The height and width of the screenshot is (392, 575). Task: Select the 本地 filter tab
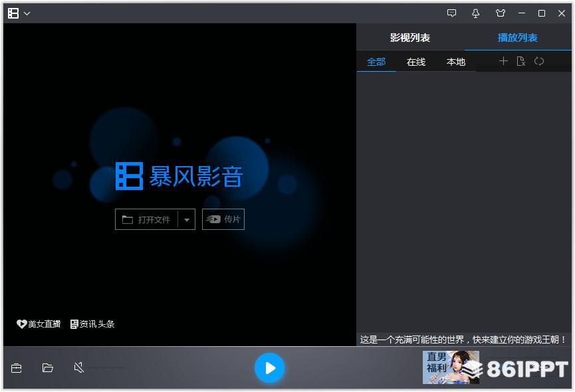click(x=456, y=62)
